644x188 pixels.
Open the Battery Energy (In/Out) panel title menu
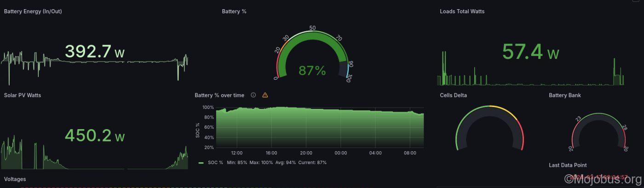(x=33, y=11)
